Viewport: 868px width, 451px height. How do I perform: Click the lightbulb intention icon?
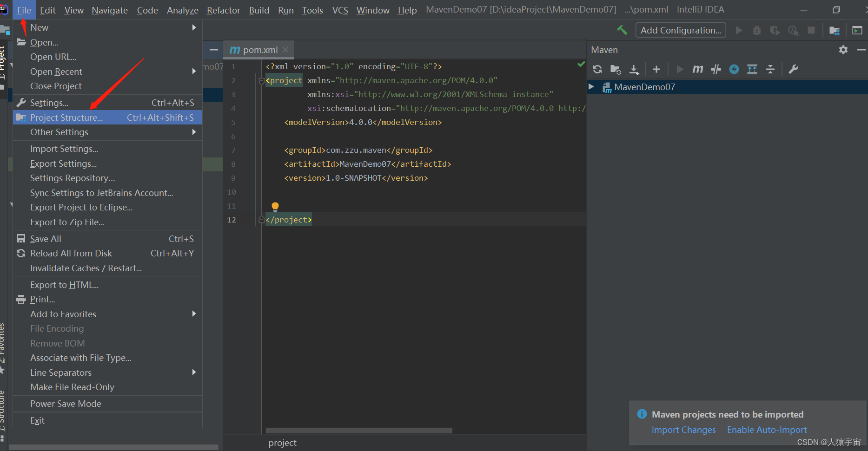[275, 207]
